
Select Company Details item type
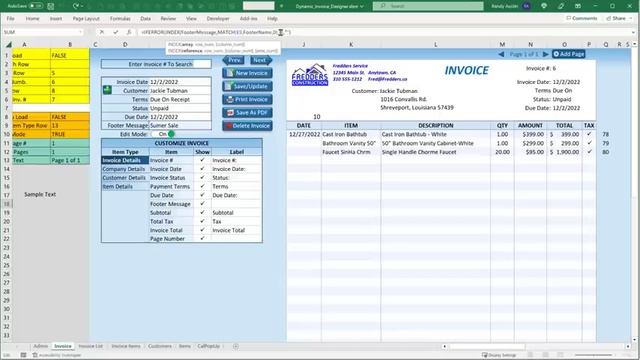(125, 169)
